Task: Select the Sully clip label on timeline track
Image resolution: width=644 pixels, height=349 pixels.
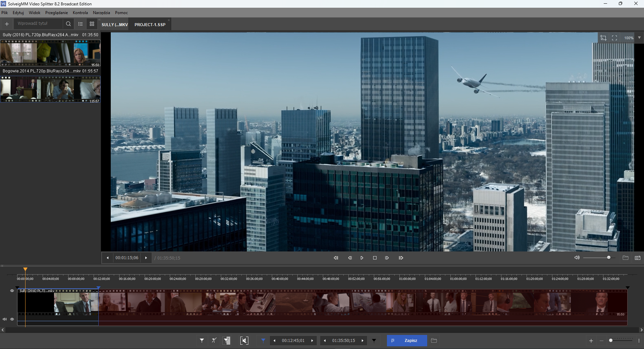Action: coord(37,291)
